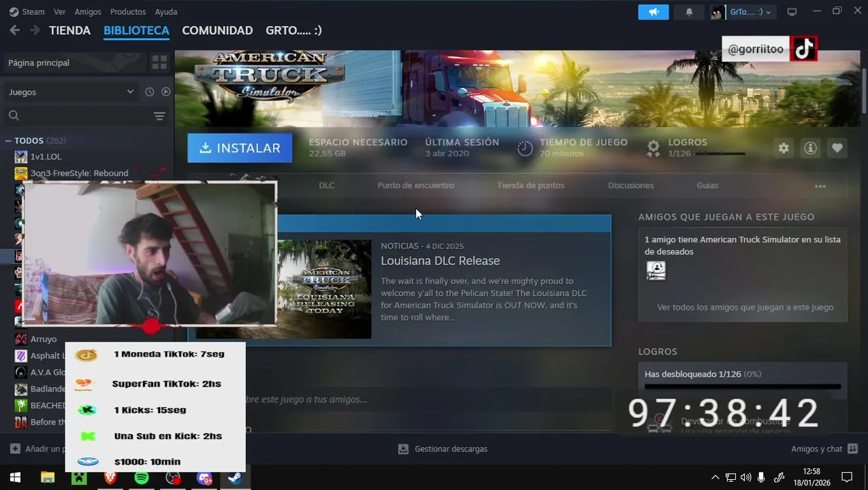Expand more tabs ellipsis menu
This screenshot has width=868, height=490.
point(820,186)
